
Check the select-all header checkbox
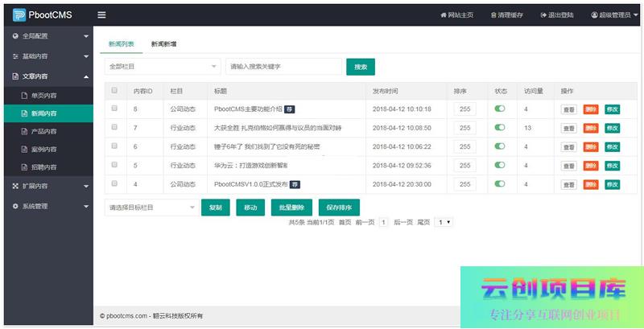coord(114,90)
